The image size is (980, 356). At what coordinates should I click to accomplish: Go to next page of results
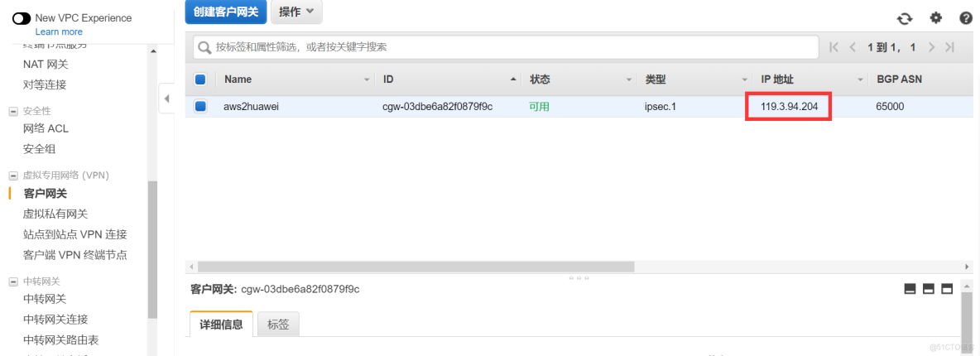pos(931,47)
